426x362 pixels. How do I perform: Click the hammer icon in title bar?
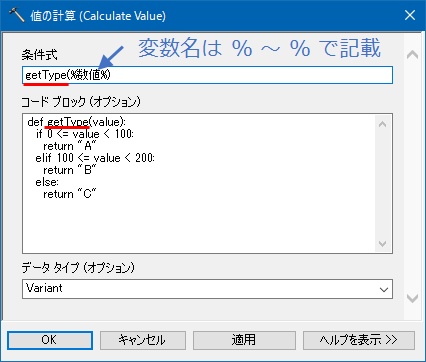[x=16, y=15]
